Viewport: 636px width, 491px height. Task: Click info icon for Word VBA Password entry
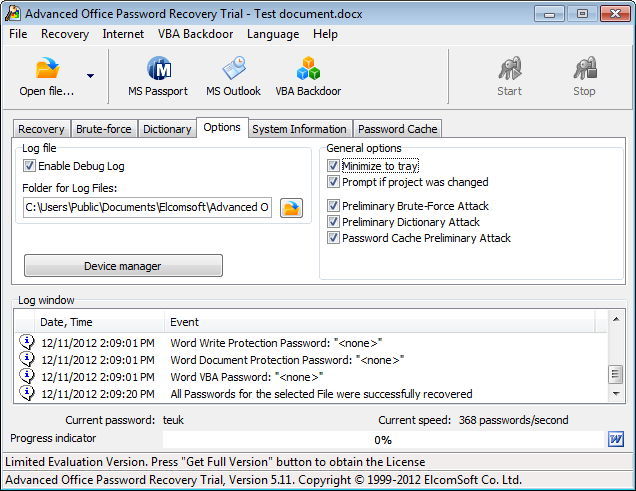click(27, 377)
